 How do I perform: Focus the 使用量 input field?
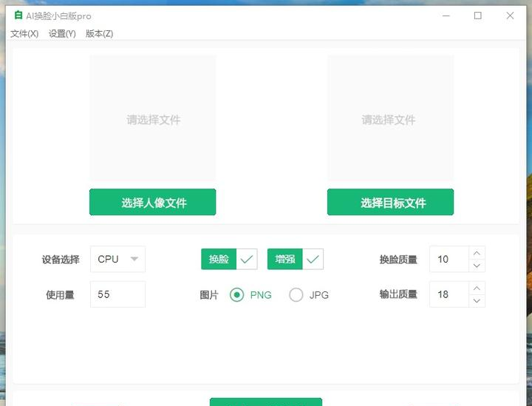(x=117, y=294)
